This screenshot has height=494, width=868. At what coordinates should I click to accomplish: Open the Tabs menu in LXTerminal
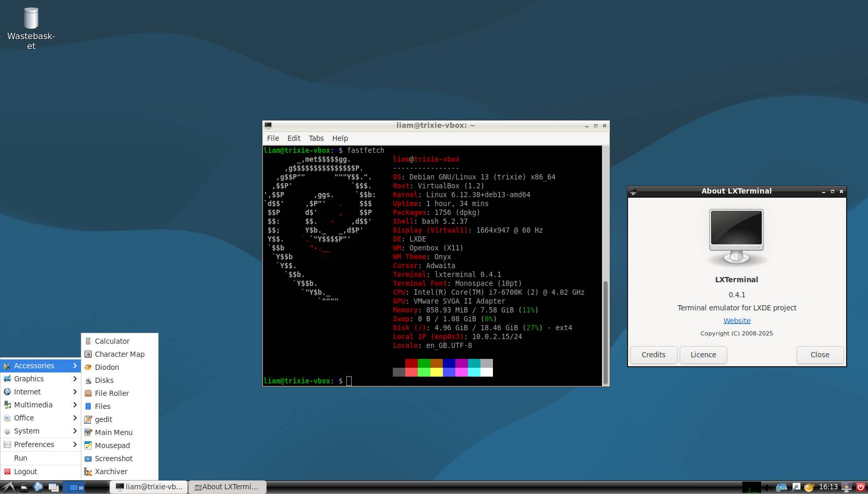316,138
